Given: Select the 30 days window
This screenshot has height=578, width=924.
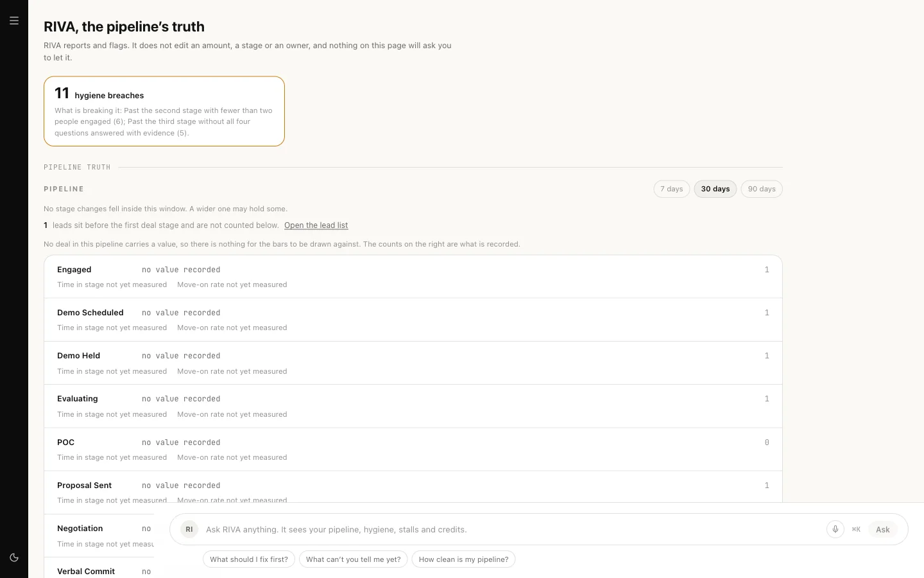Looking at the screenshot, I should [x=715, y=189].
